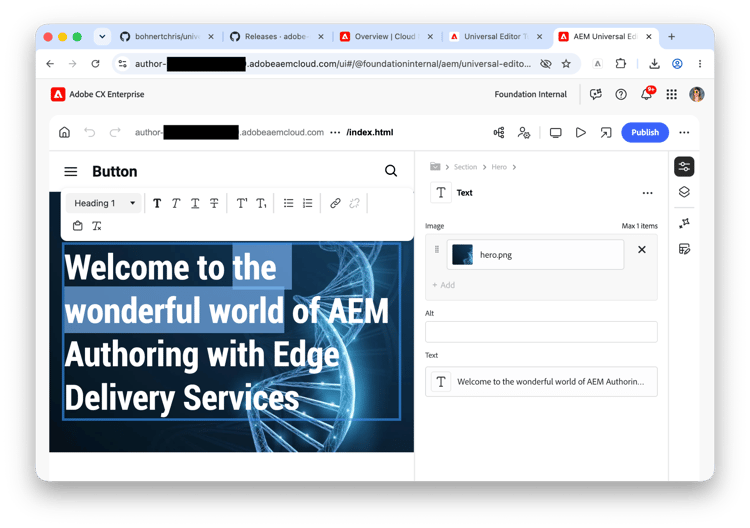Open Text component more options menu
This screenshot has height=528, width=750.
click(x=648, y=193)
